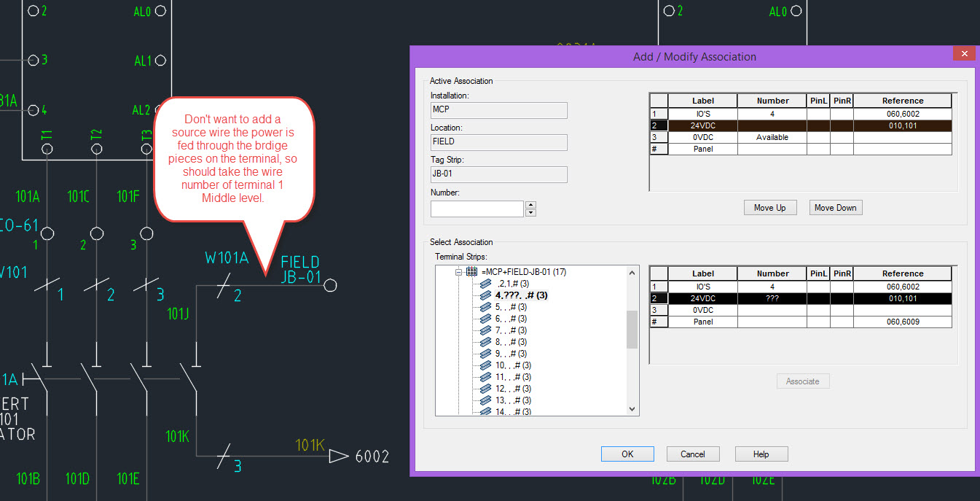Image resolution: width=980 pixels, height=501 pixels.
Task: Click the Associate button
Action: click(x=802, y=381)
